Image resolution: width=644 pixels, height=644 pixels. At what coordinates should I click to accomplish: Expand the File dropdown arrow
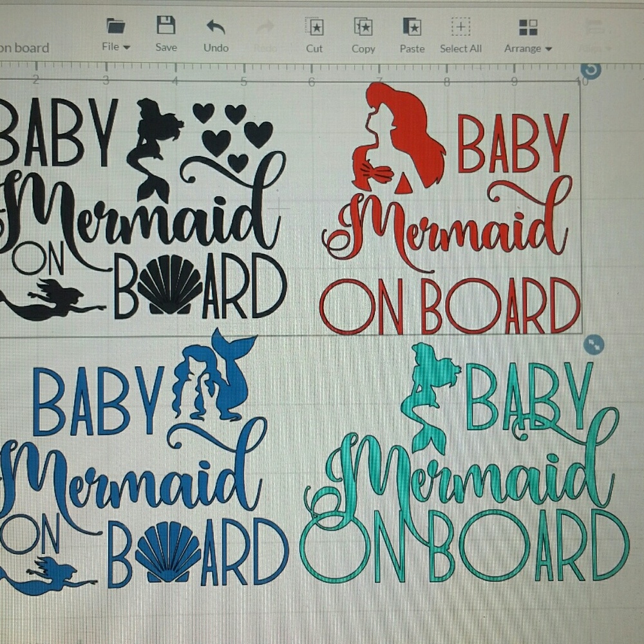point(126,48)
